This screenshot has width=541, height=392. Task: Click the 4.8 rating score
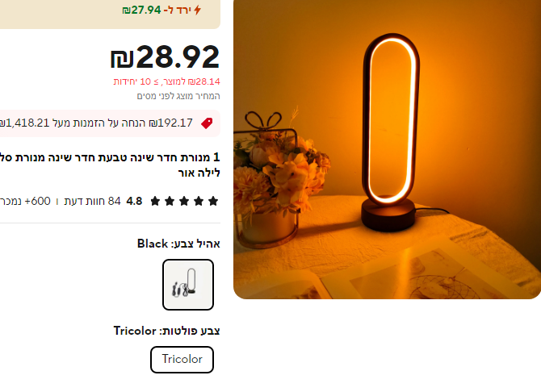coord(134,201)
